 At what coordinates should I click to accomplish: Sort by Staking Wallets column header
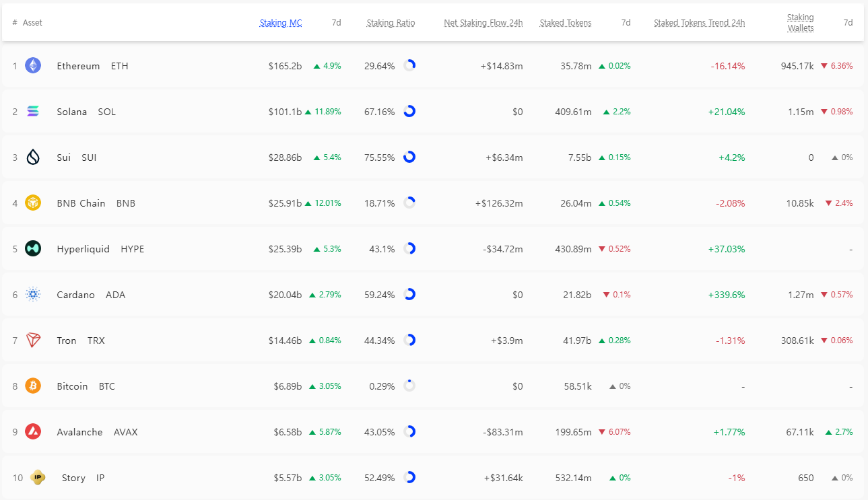(801, 22)
